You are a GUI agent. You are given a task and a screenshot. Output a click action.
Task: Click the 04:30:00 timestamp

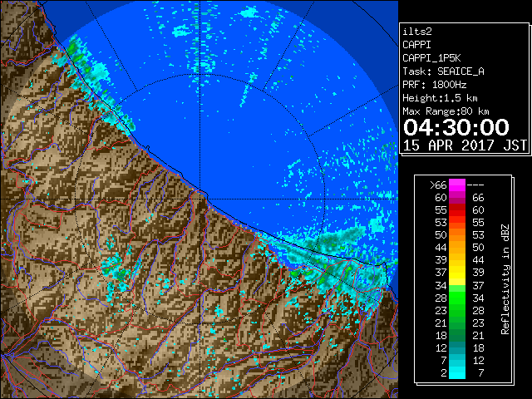click(x=456, y=127)
